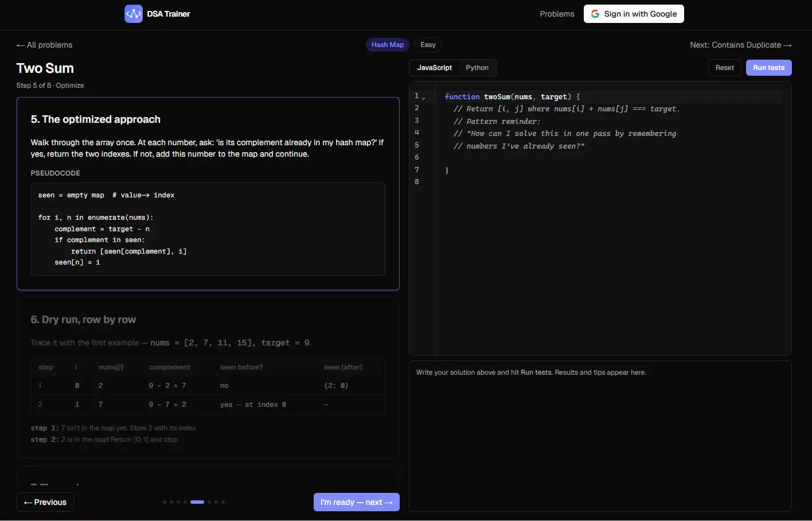Screen dimensions: 812x521
Task: Click the active step 5 progress pill
Action: (197, 502)
